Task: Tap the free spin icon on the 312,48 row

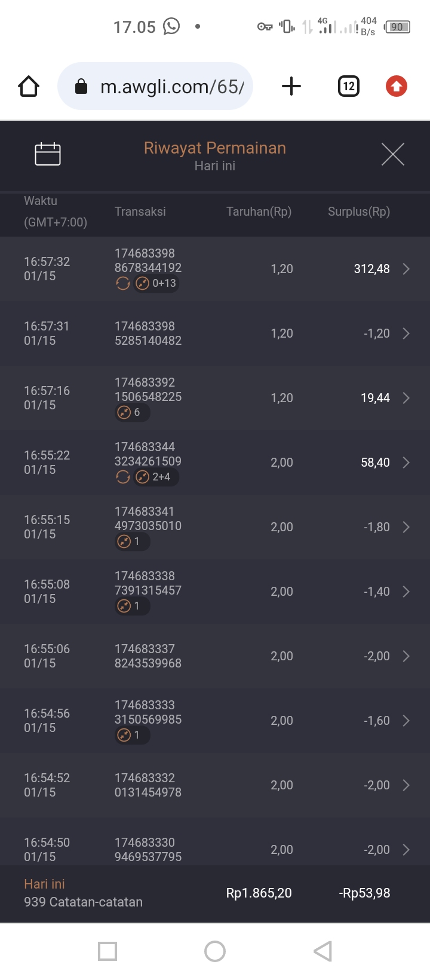Action: tap(123, 284)
